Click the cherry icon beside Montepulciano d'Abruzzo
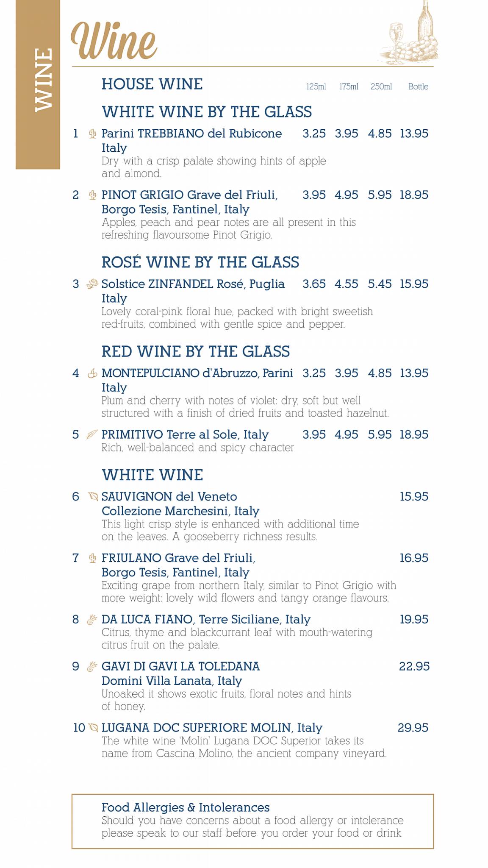488x868 pixels. pos(92,373)
